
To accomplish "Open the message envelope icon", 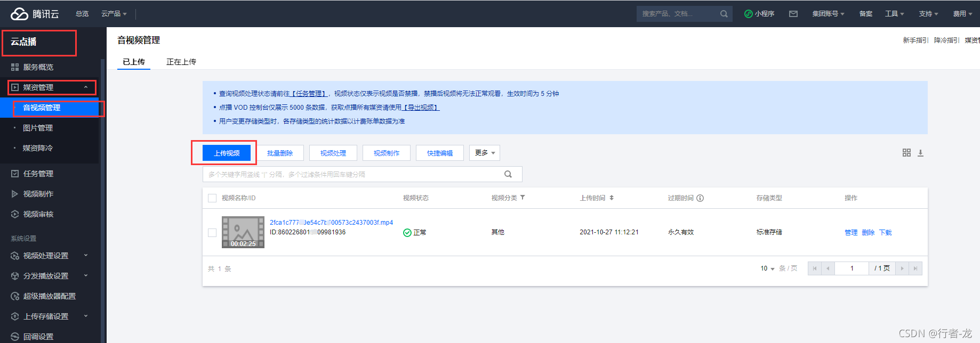I will tap(793, 14).
